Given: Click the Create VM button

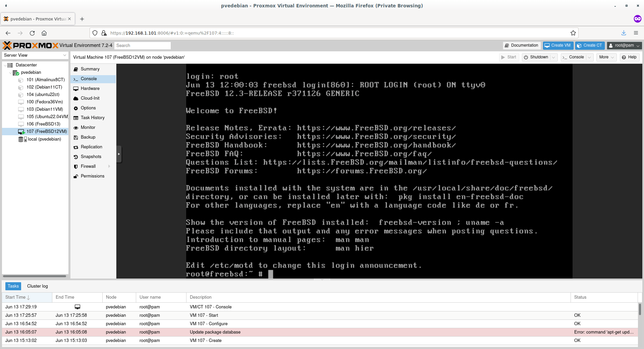Looking at the screenshot, I should point(557,46).
